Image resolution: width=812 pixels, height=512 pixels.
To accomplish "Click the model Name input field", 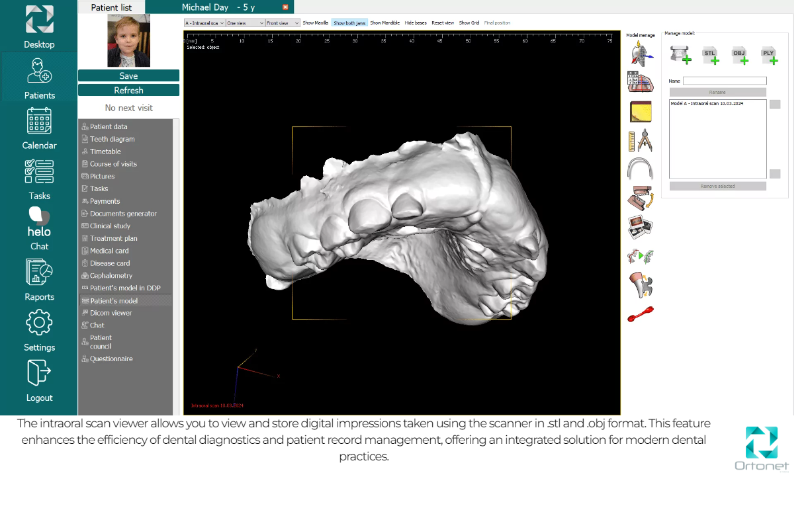I will (x=725, y=81).
